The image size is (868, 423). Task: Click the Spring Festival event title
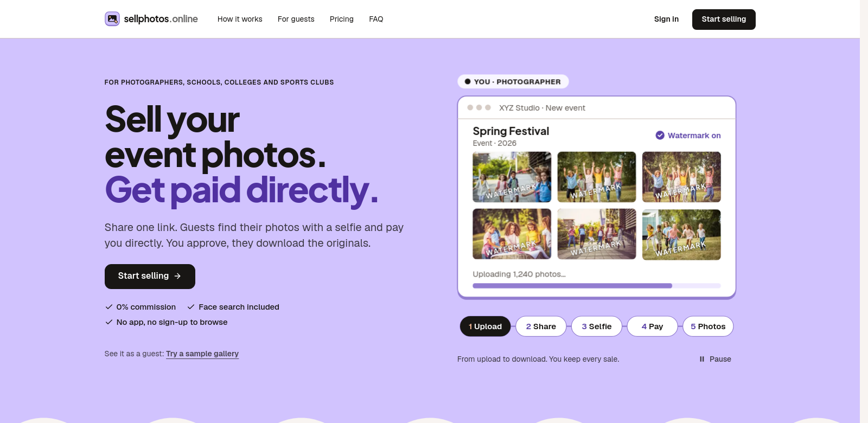point(511,131)
